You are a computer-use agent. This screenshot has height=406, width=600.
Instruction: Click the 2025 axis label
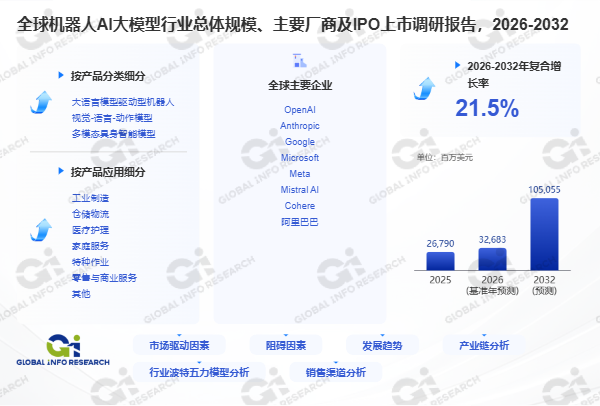440,280
